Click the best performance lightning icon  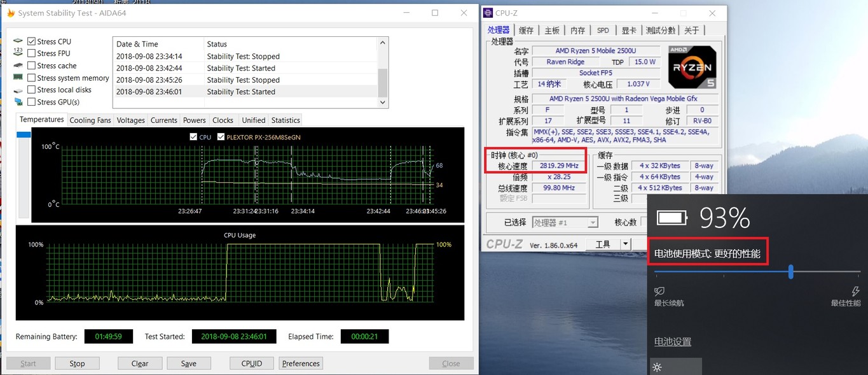pos(855,291)
